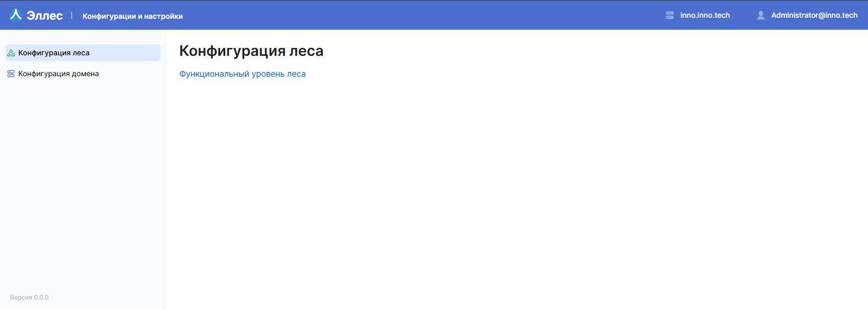Click the Версия 0.0.0 version label

tap(29, 297)
